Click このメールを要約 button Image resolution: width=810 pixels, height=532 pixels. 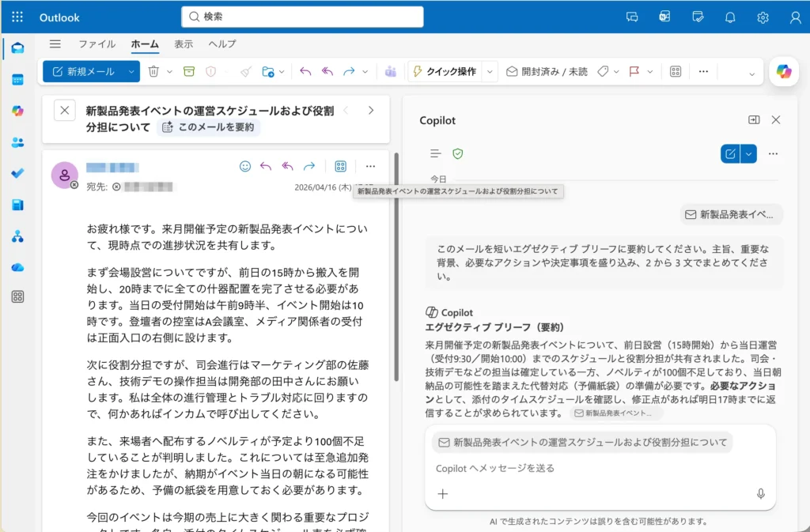[209, 127]
